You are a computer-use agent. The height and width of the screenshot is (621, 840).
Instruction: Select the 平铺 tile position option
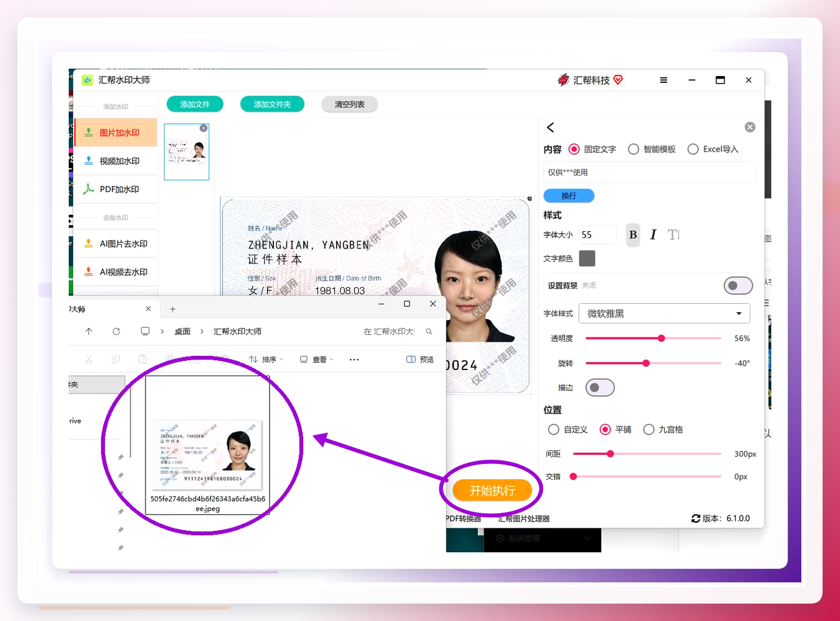click(605, 430)
